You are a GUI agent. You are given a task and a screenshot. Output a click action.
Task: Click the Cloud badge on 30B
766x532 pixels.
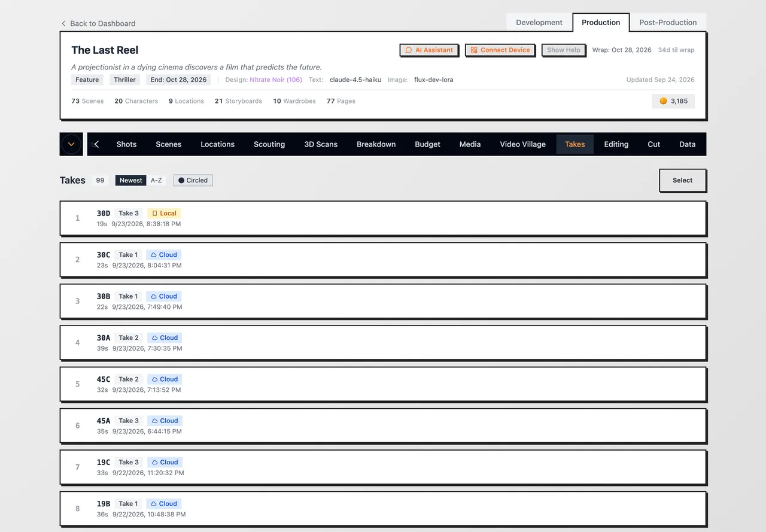coord(164,296)
